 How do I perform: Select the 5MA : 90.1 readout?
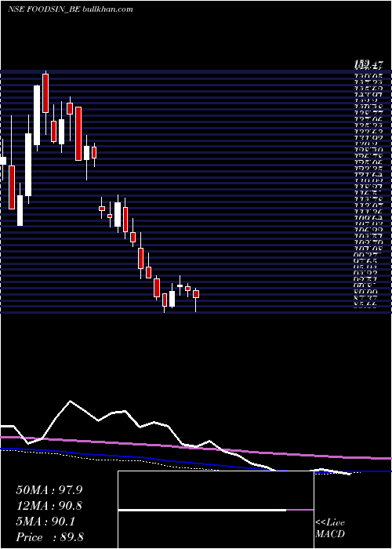point(45,522)
